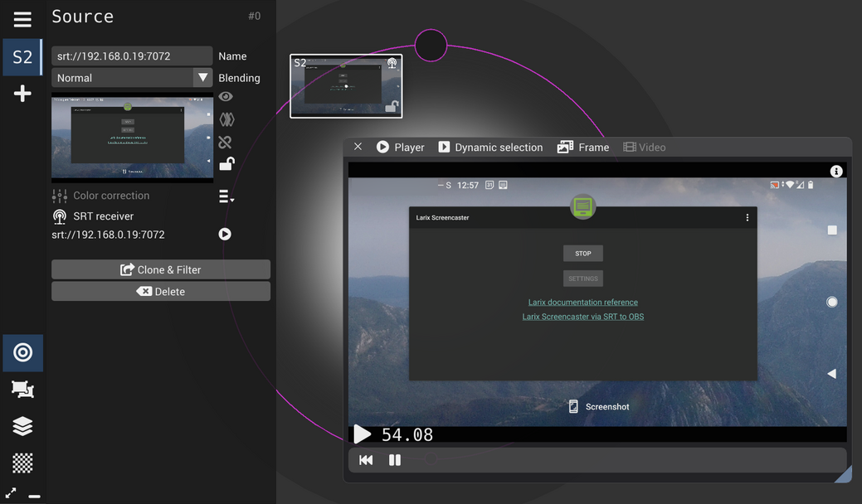Screen dimensions: 862x504
Task: Toggle the source lock padlock
Action: pos(225,164)
